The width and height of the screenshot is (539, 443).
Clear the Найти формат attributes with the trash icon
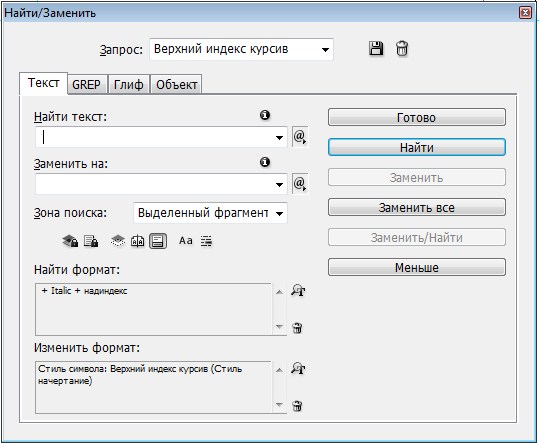coord(297,328)
